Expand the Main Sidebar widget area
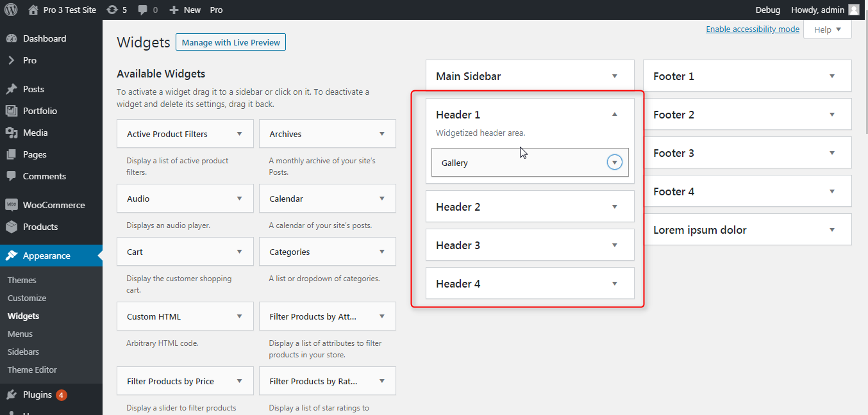 point(615,76)
